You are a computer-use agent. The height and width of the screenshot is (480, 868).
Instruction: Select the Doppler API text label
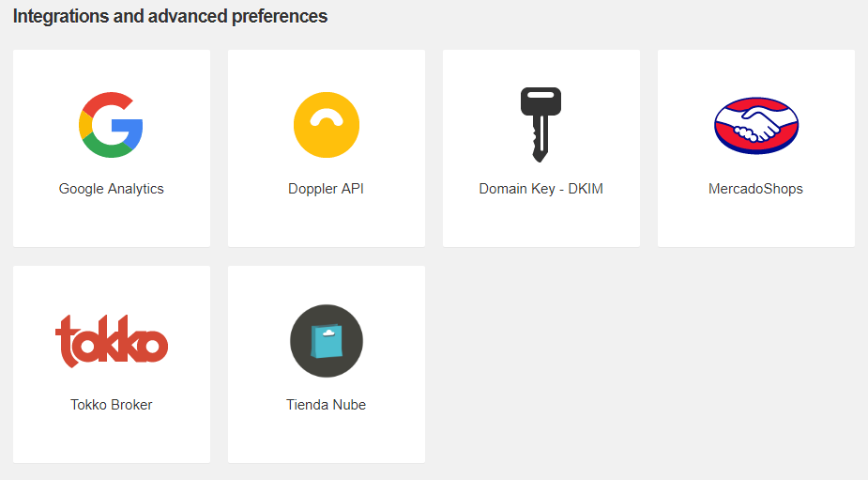326,189
